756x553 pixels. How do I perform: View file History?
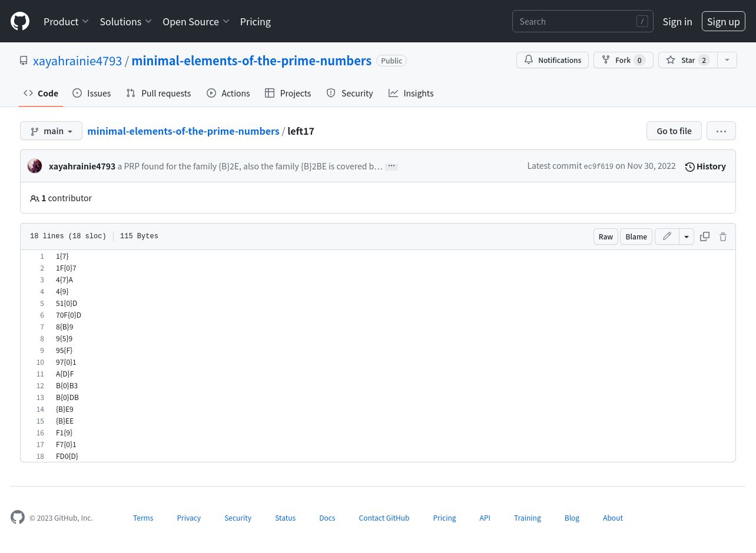705,166
